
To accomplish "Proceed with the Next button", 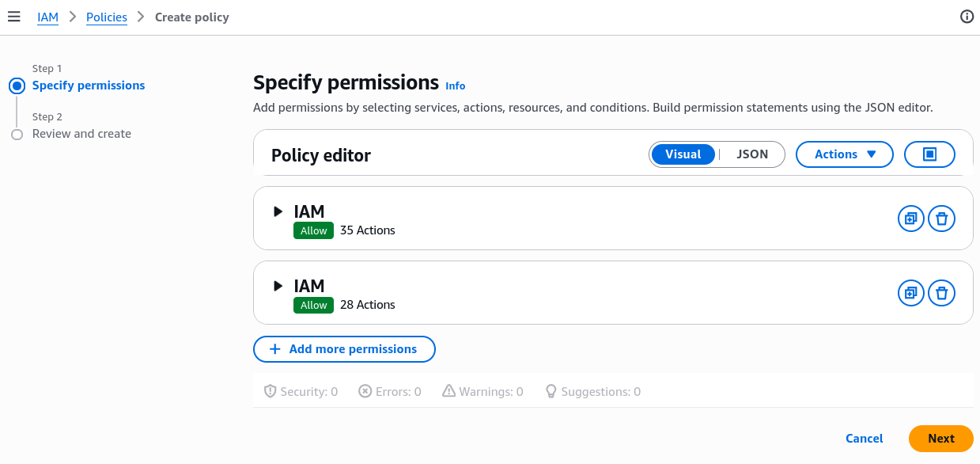I will 941,439.
